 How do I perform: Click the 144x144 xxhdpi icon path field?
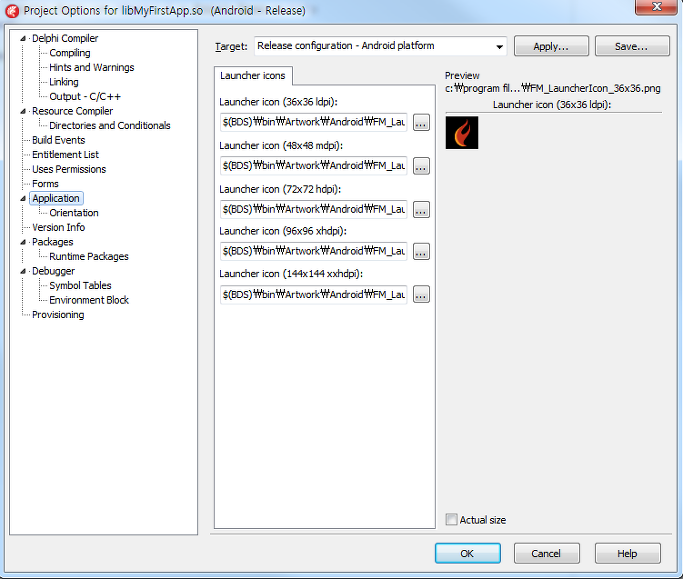[x=314, y=295]
